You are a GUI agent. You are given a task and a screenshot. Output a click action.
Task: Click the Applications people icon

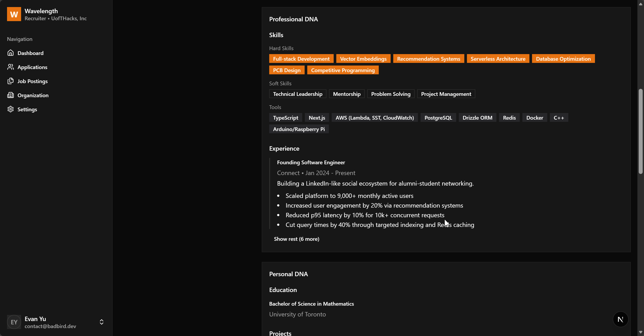pos(10,67)
